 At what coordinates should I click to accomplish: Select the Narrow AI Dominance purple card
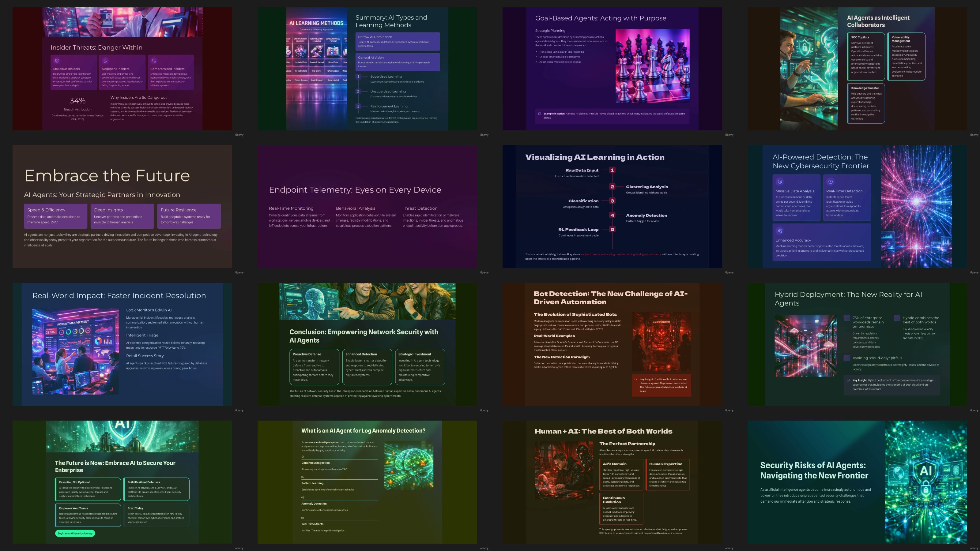(x=398, y=41)
